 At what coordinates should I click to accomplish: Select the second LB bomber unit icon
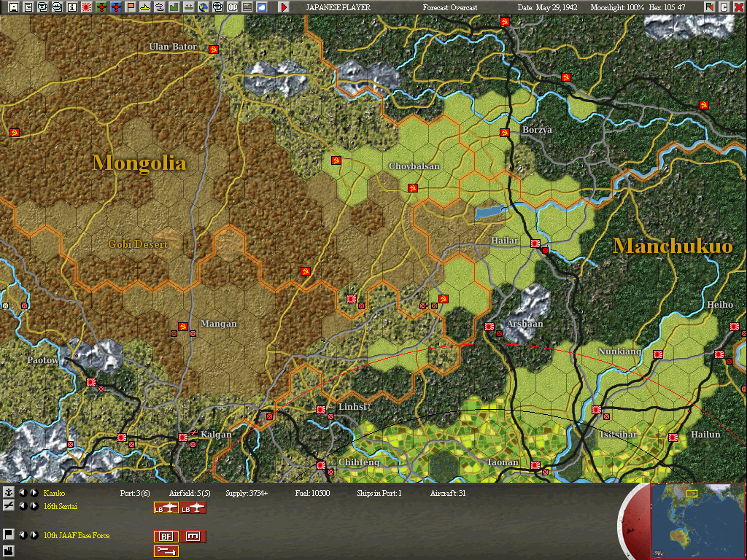[x=193, y=508]
